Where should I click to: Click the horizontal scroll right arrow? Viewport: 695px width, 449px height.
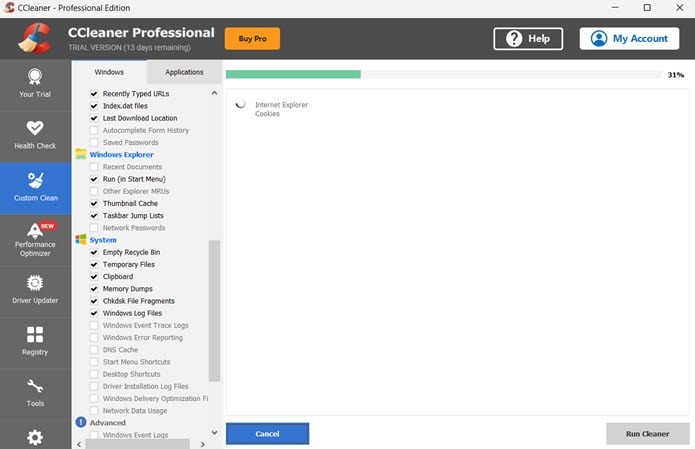pos(203,444)
